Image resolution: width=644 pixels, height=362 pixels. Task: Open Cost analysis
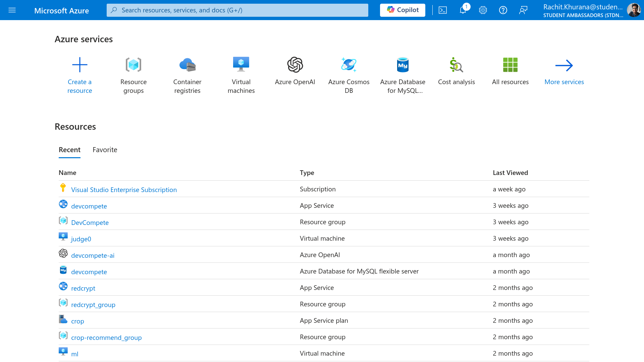coord(457,70)
